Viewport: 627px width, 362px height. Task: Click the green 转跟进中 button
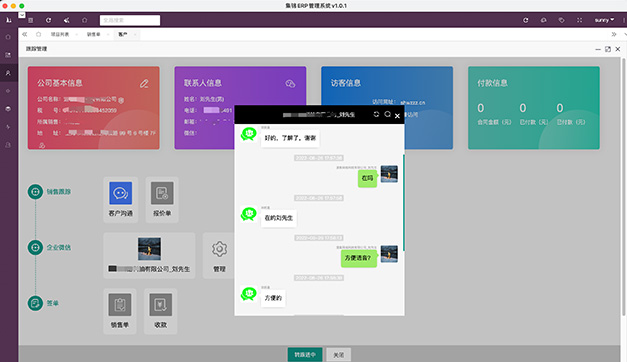pos(305,354)
